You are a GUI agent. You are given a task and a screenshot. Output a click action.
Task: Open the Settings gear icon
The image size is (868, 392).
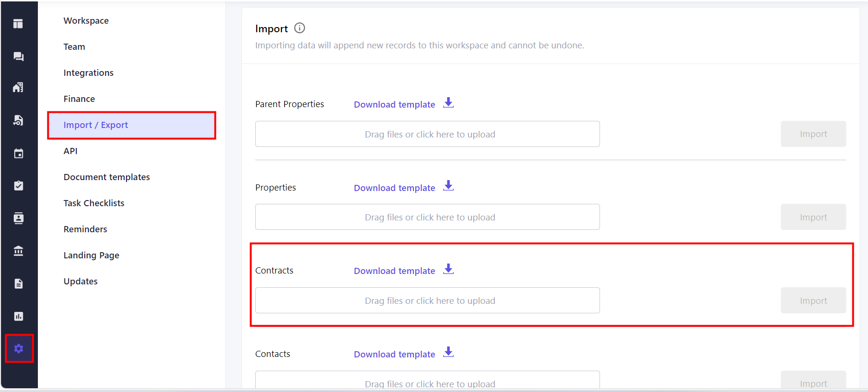point(18,348)
